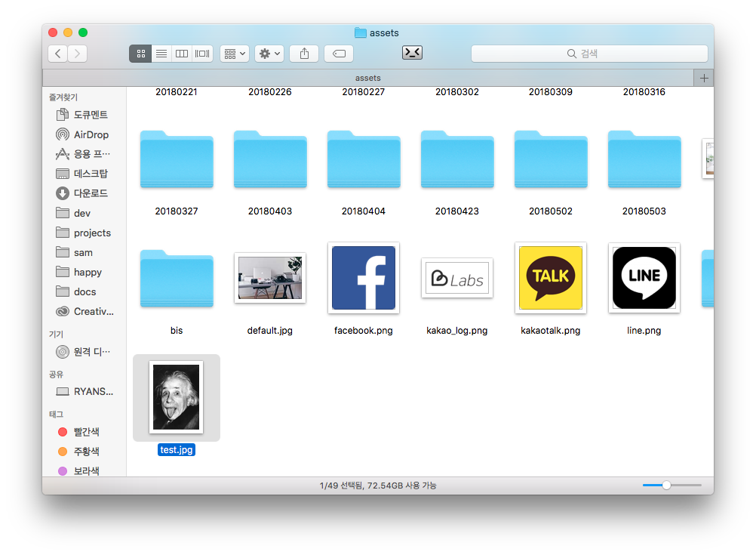Select the facebook.png file

(x=364, y=278)
